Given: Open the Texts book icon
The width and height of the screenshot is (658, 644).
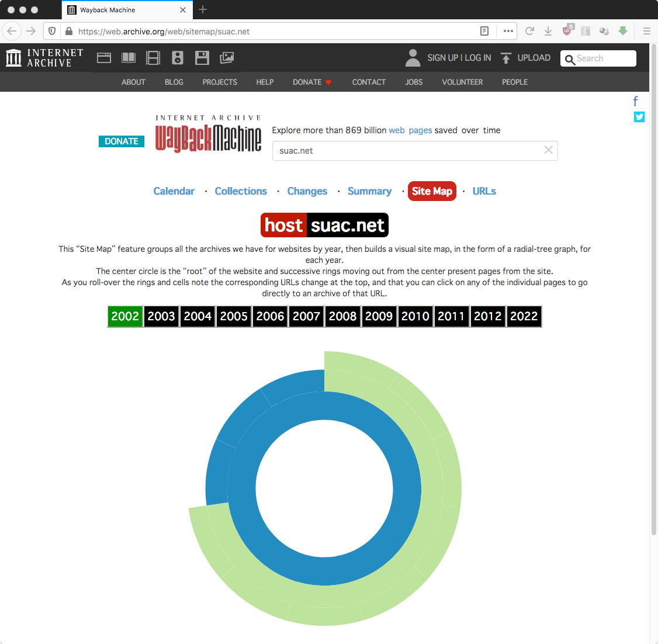Looking at the screenshot, I should pos(129,58).
